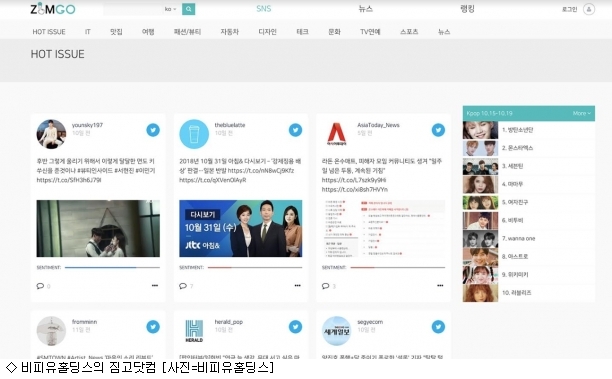
Task: Click the search input field
Action: (133, 9)
